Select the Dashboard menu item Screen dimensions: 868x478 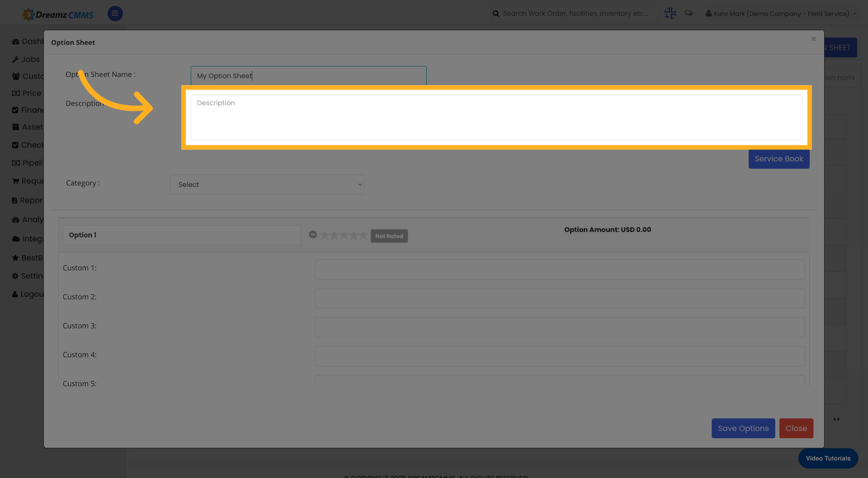(15, 41)
